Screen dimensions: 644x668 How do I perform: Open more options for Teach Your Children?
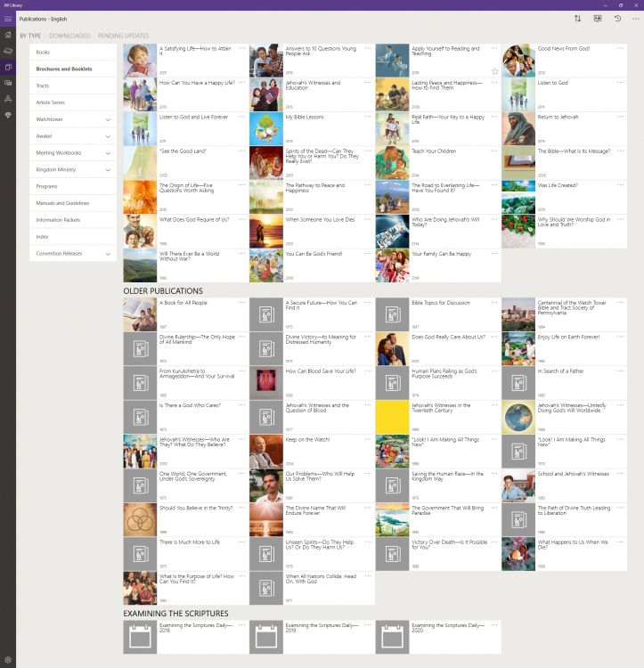click(x=494, y=151)
